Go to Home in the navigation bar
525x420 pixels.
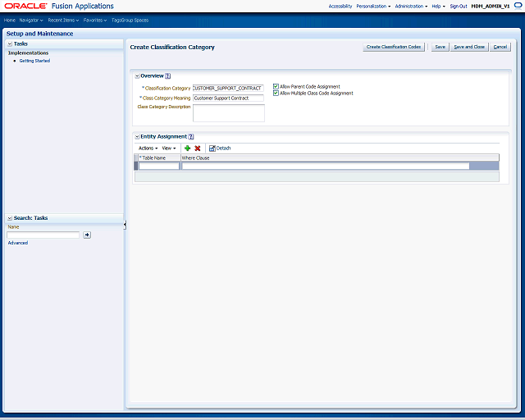(x=10, y=20)
